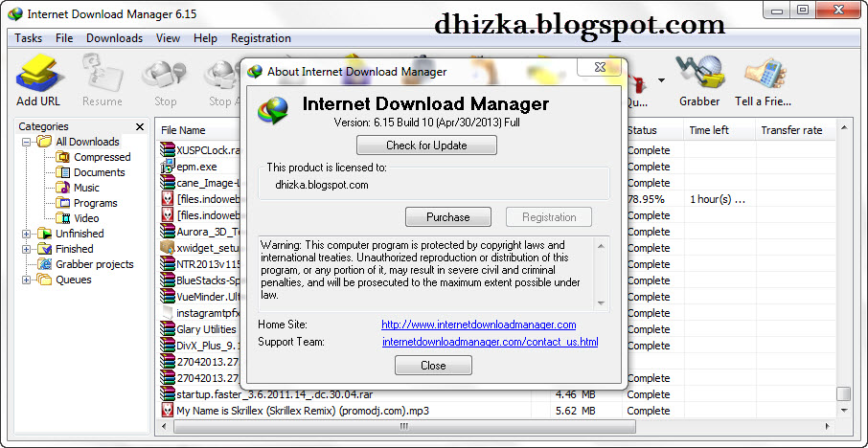
Task: Open the queue dropdown arrow in the toolbar
Action: pyautogui.click(x=661, y=80)
